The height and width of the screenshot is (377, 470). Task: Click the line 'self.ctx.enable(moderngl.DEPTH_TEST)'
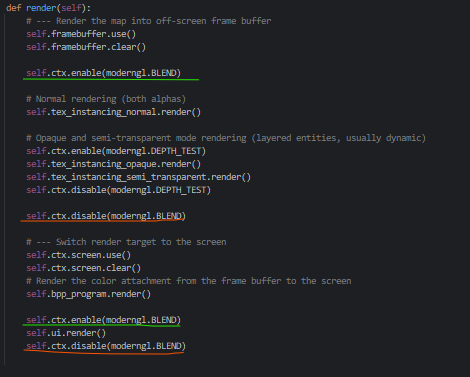click(x=116, y=151)
